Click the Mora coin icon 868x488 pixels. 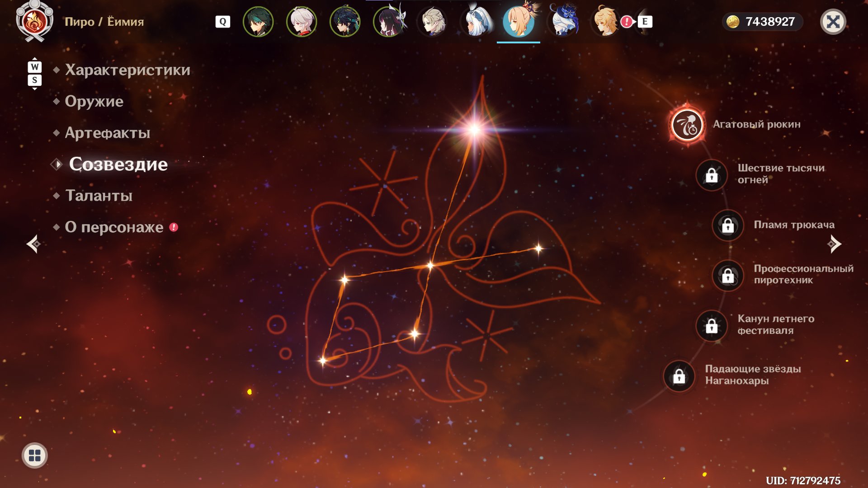[733, 22]
